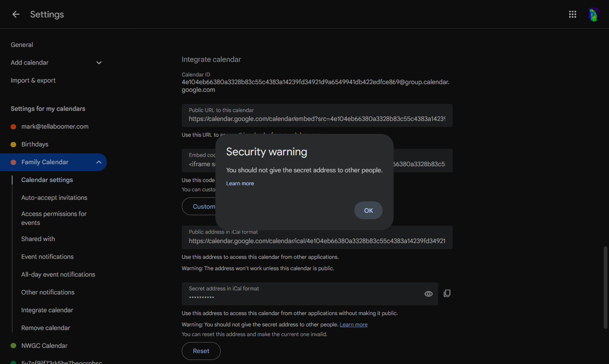Click the Customize button behind the dialog

click(199, 206)
